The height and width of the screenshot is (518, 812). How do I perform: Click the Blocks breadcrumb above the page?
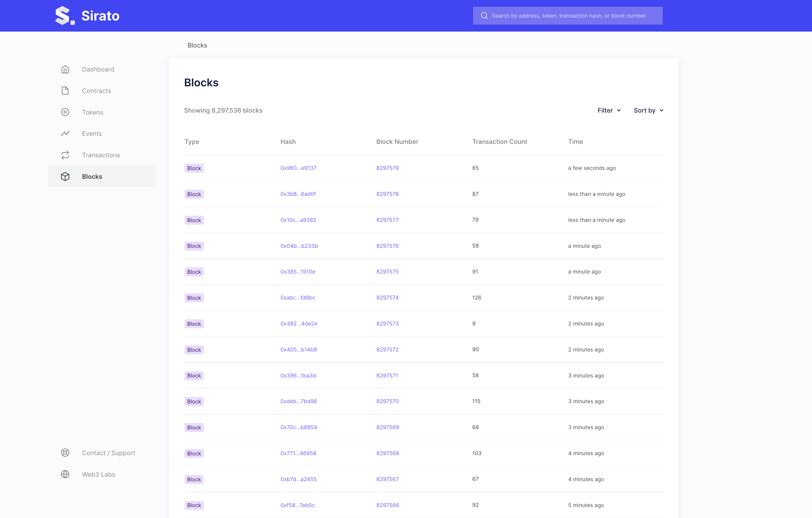tap(197, 45)
